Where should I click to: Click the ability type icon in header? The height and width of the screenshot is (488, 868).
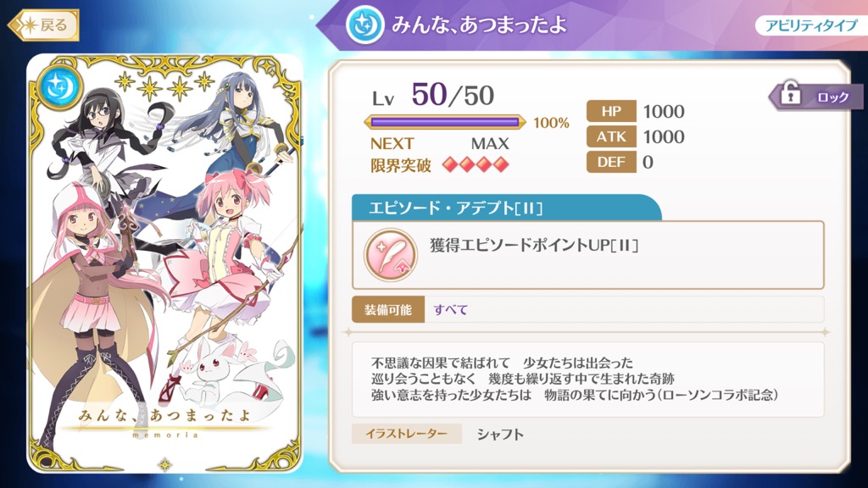point(364,25)
